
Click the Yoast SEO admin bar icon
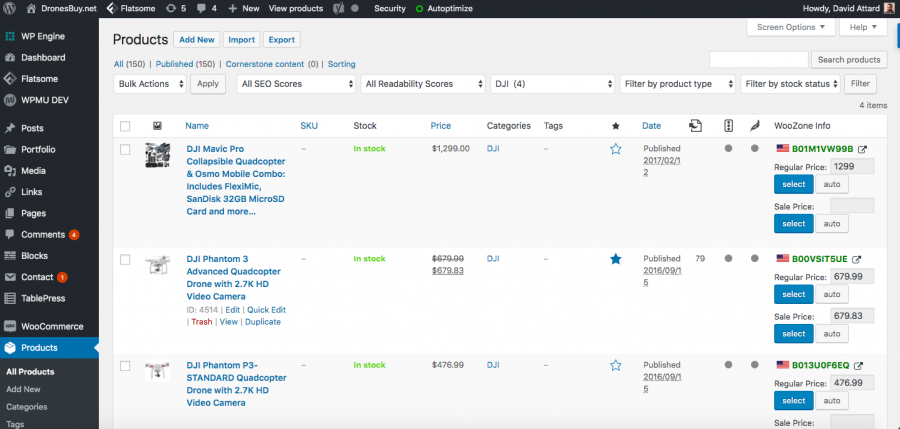click(x=339, y=9)
